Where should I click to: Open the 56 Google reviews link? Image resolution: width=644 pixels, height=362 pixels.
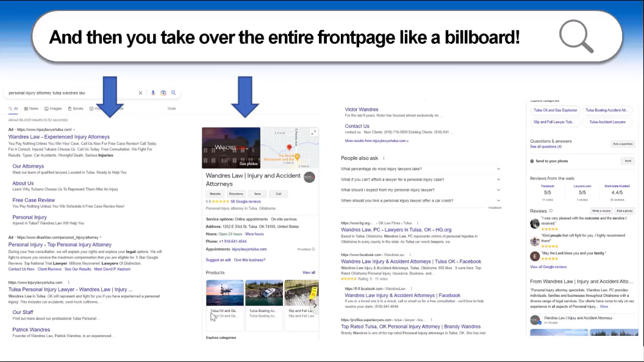point(245,201)
